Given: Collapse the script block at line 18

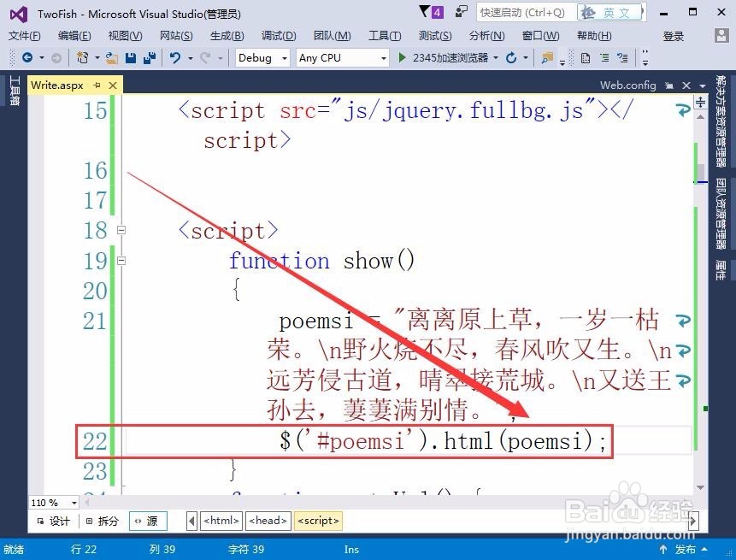Looking at the screenshot, I should point(121,230).
